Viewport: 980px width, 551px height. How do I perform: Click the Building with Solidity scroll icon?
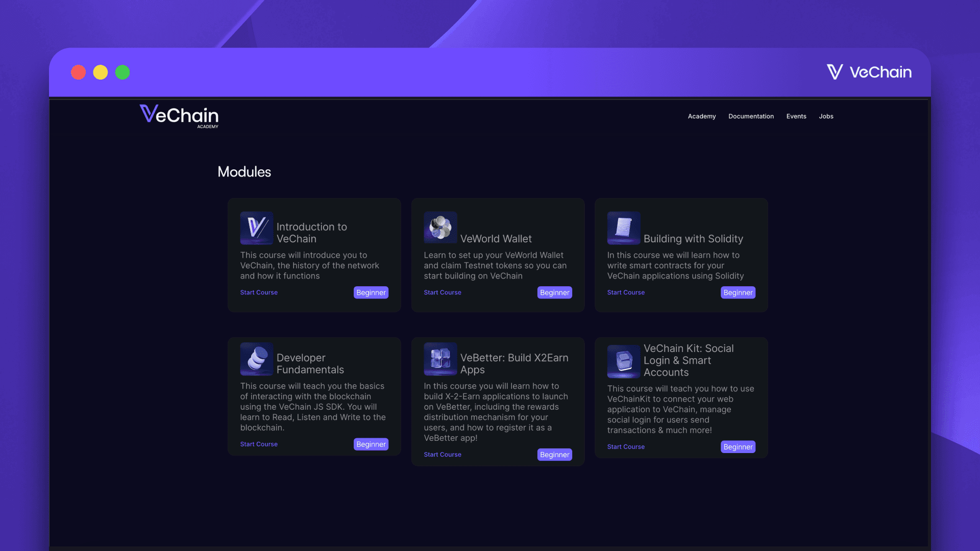(624, 228)
